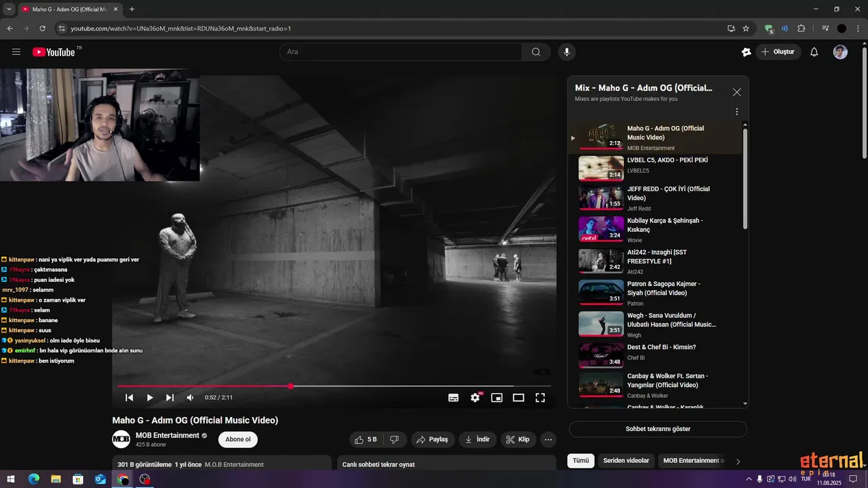Open the Chrome extensions puzzle icon
Viewport: 868px width, 488px height.
coord(802,28)
